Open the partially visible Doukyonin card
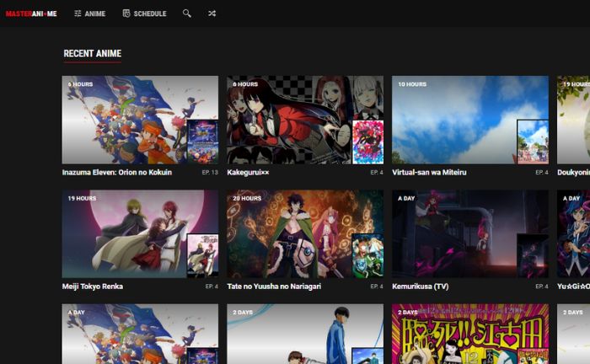 [573, 120]
